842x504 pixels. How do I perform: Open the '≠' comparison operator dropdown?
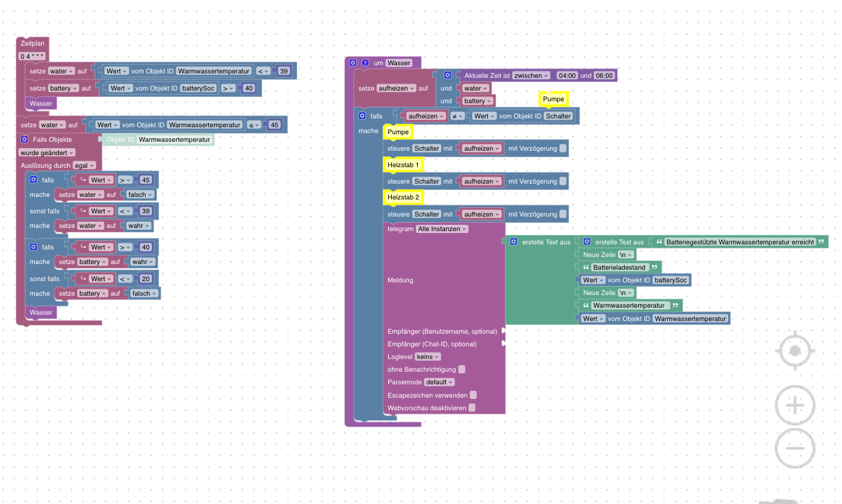(x=457, y=116)
